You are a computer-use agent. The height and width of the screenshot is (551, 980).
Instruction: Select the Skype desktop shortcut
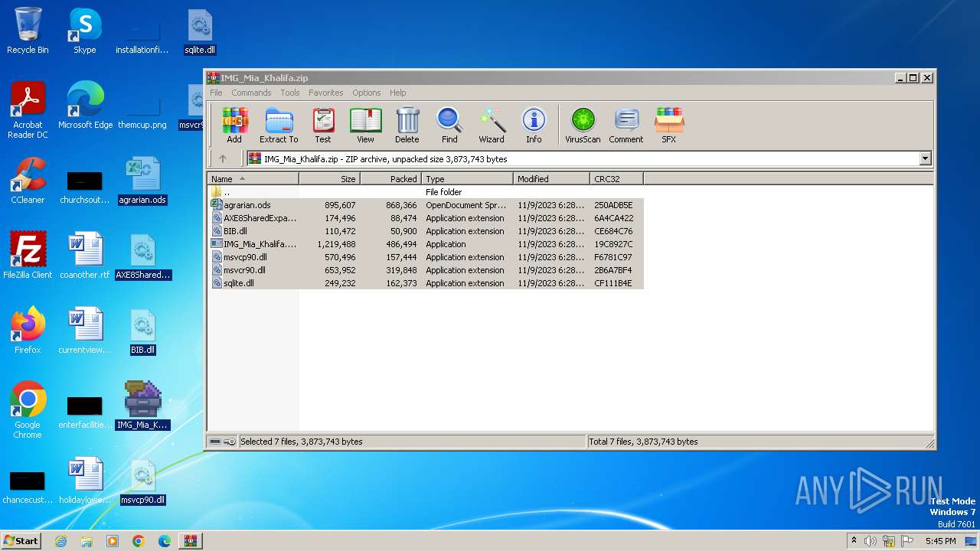point(84,31)
